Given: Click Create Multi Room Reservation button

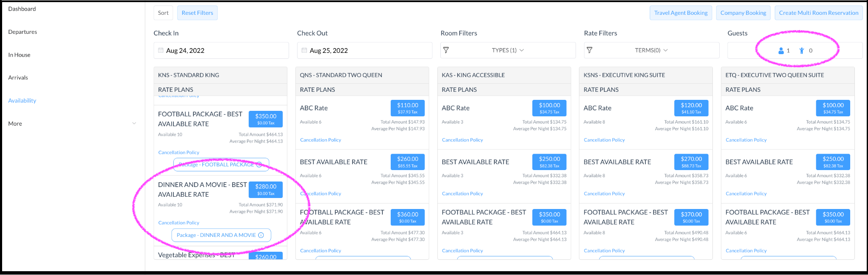Looking at the screenshot, I should (818, 13).
